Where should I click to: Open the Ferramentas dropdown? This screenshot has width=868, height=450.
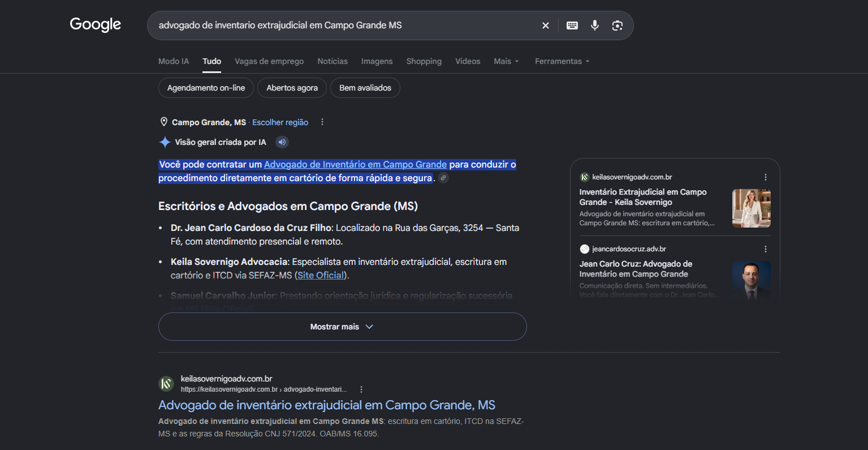[x=562, y=61]
